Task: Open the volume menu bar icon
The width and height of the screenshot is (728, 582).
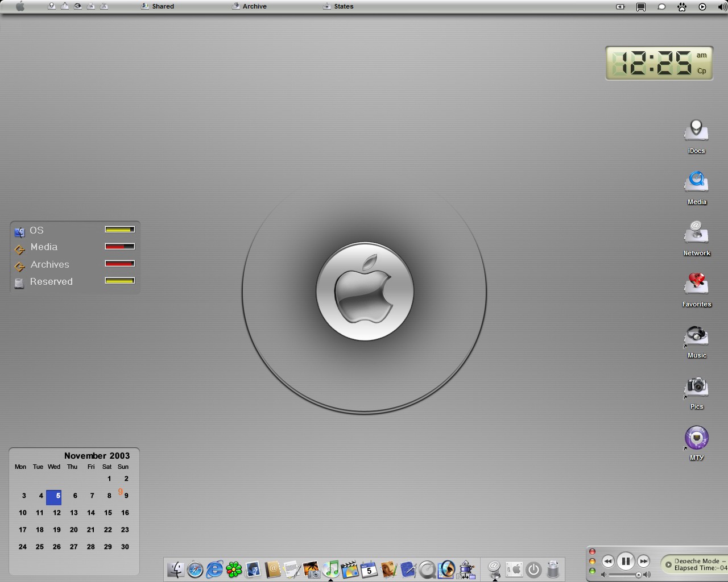Action: (x=722, y=7)
